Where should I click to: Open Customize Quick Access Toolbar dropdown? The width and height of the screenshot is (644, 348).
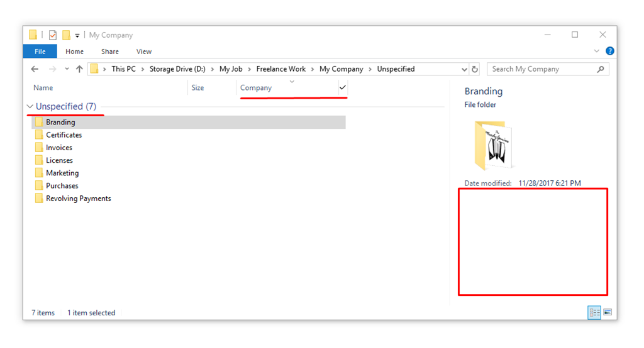77,36
